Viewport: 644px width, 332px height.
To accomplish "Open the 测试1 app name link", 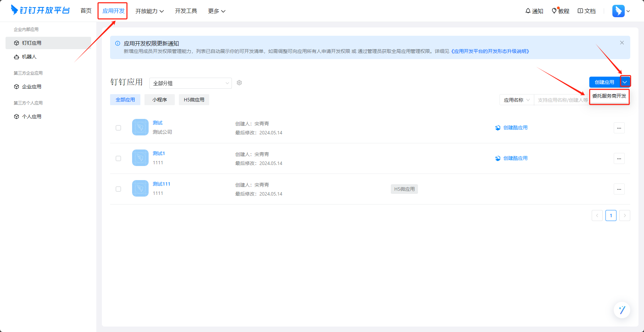I will point(159,154).
